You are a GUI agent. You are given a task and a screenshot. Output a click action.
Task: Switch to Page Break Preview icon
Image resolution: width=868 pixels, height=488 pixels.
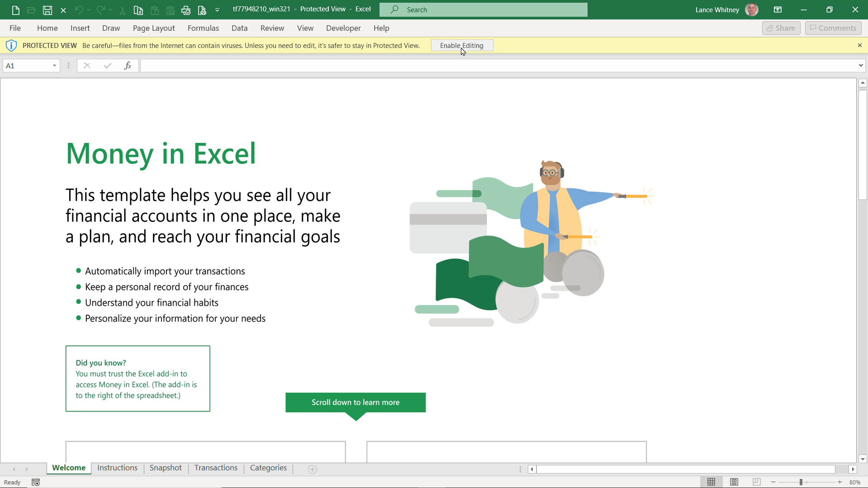click(757, 482)
